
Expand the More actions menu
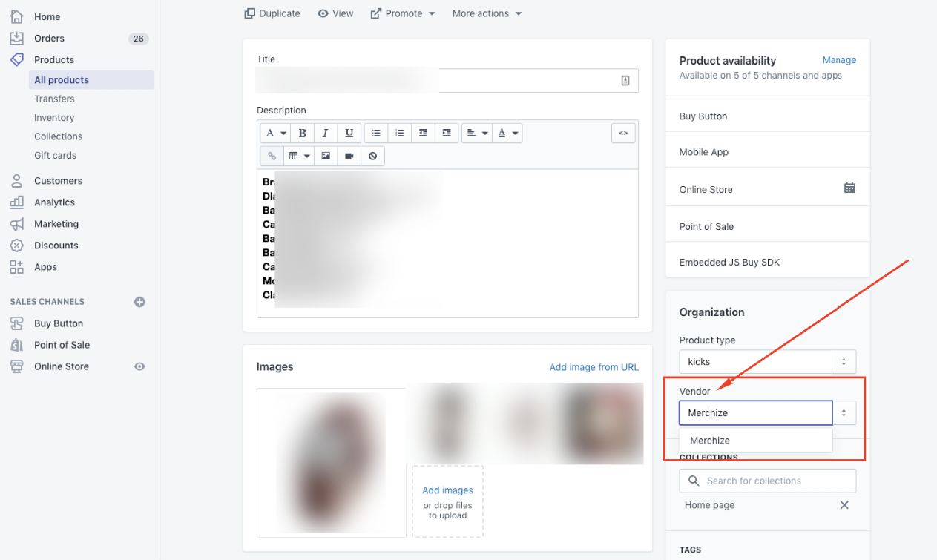pyautogui.click(x=487, y=13)
